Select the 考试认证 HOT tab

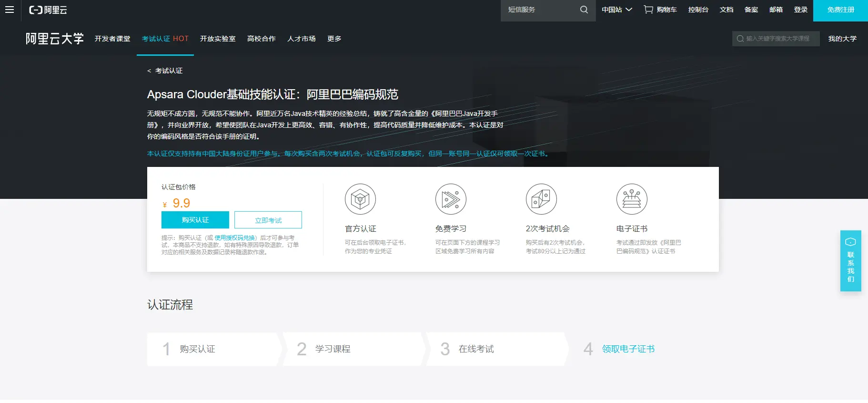point(165,39)
